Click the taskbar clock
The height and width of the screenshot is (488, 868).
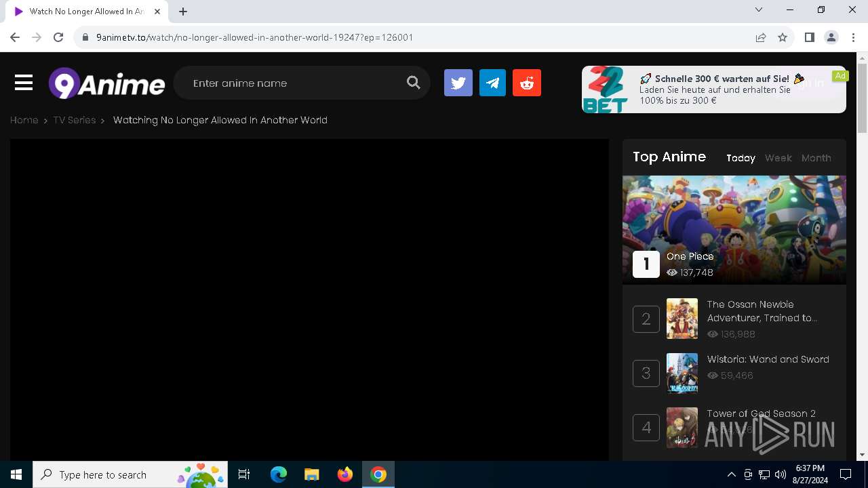pyautogui.click(x=810, y=474)
